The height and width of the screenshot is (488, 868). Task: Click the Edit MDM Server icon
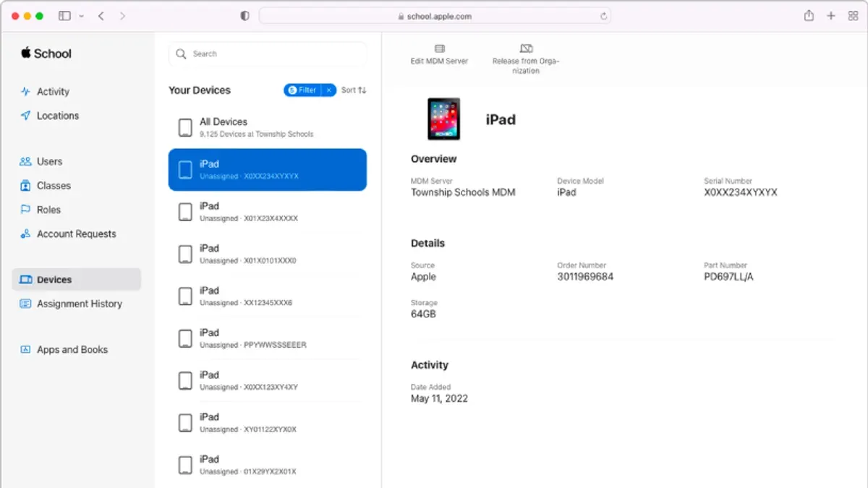(x=439, y=48)
